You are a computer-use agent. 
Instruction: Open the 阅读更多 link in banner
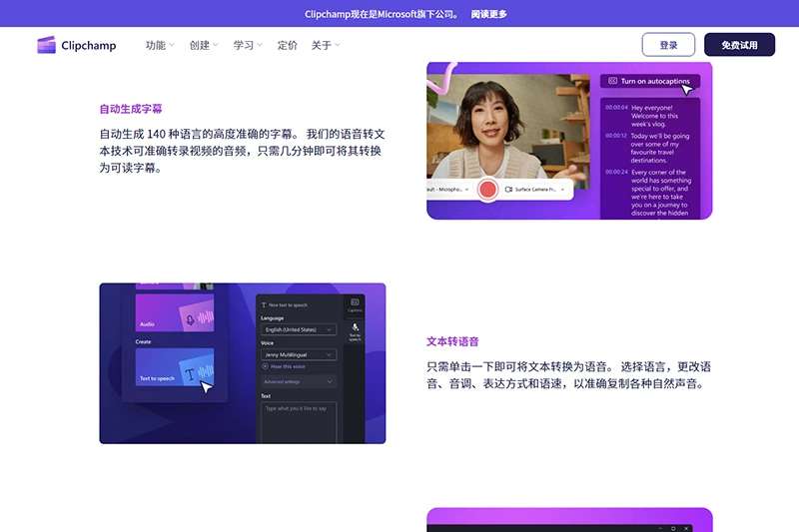pos(488,14)
